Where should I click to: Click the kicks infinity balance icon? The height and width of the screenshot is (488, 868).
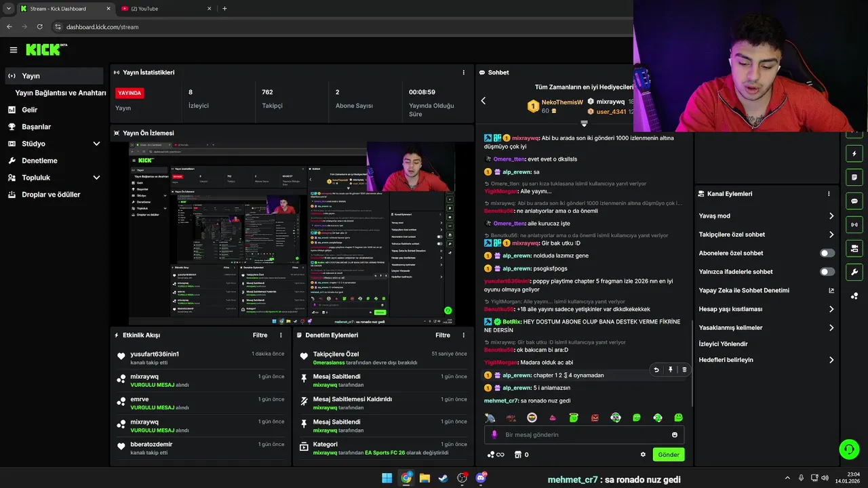[x=496, y=455]
